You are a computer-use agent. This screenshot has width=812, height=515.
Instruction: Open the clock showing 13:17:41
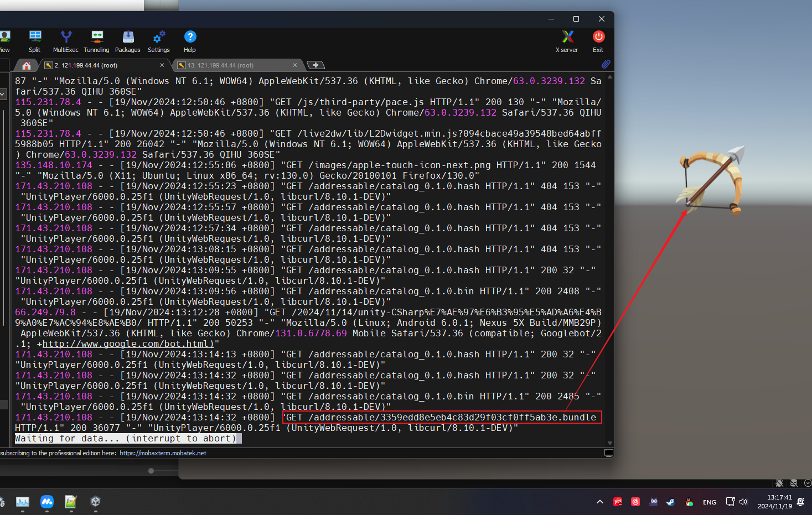tap(775, 502)
